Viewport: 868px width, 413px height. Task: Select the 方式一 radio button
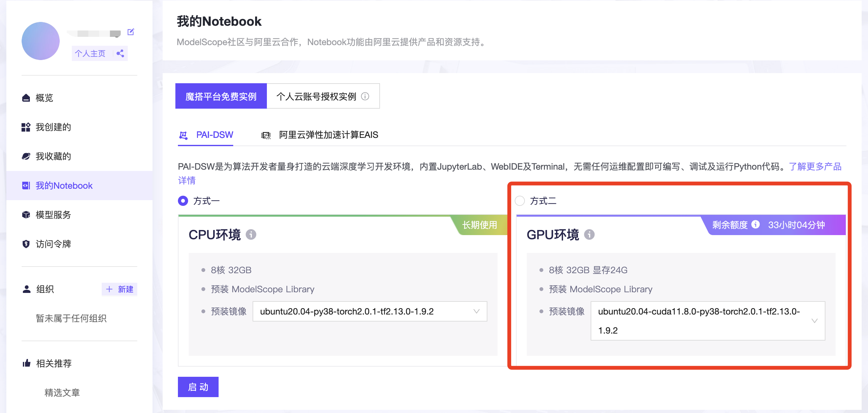click(183, 201)
